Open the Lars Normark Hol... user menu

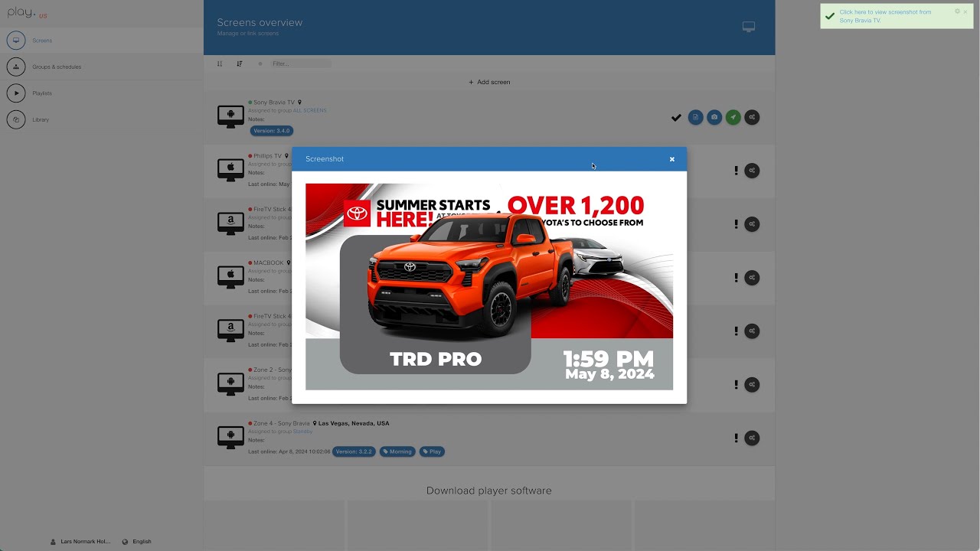point(80,542)
